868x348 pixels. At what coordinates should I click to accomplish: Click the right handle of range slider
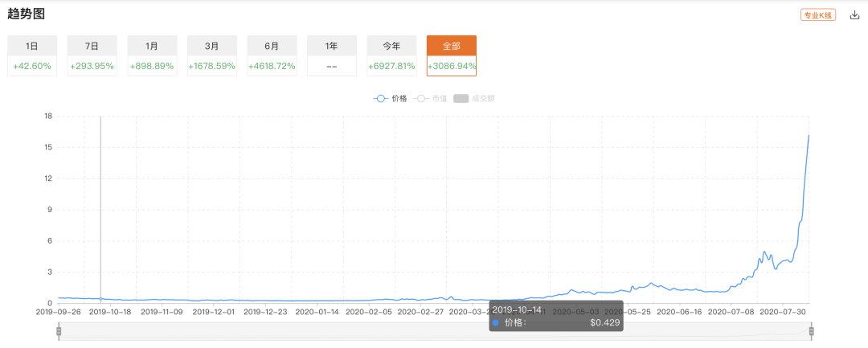pyautogui.click(x=811, y=331)
